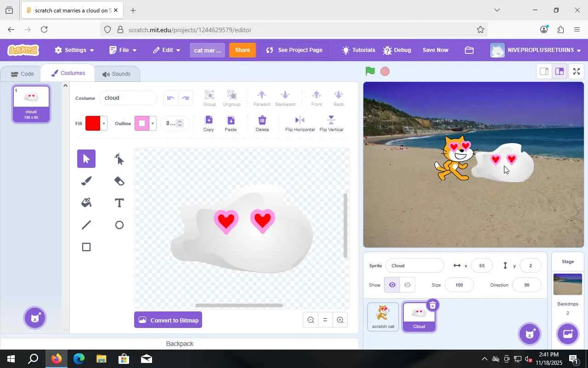Select the arrow Select tool

click(86, 159)
